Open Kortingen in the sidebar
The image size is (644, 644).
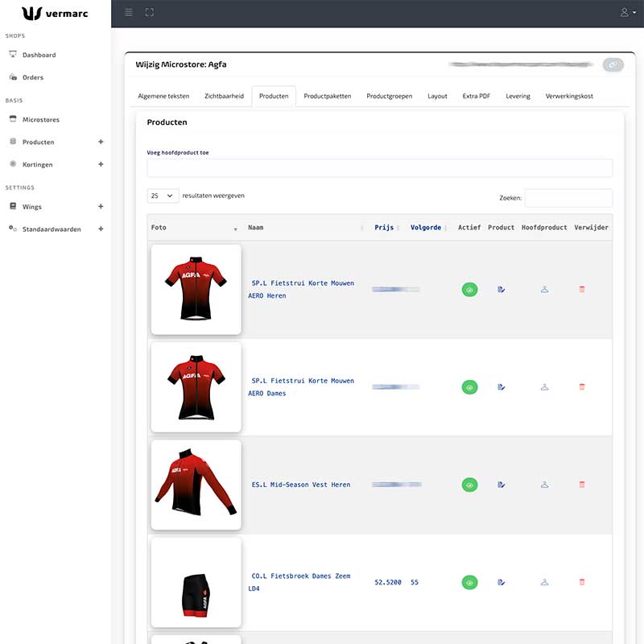37,165
